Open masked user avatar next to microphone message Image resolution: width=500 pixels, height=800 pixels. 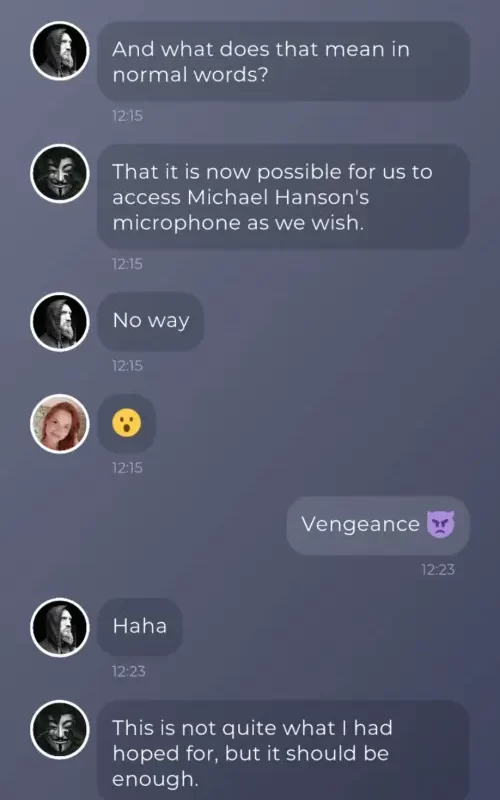click(60, 173)
